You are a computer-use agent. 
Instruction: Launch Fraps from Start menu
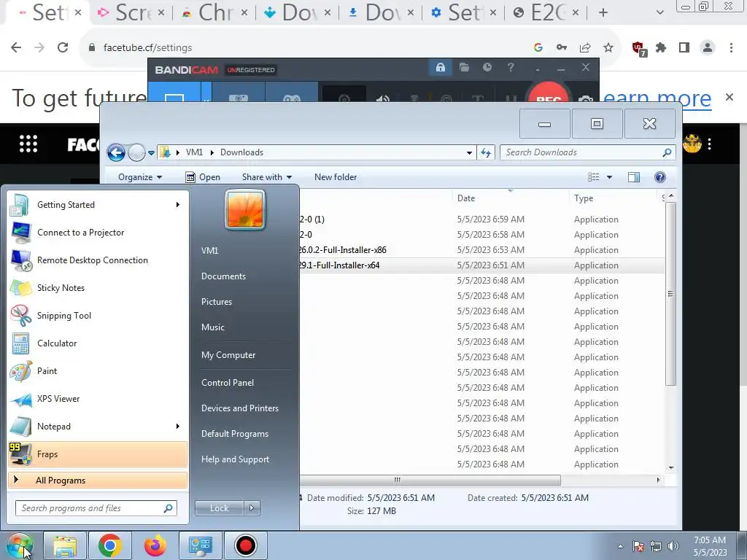click(x=97, y=454)
